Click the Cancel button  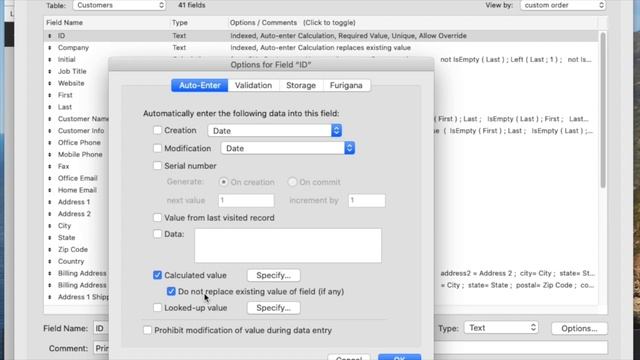pyautogui.click(x=349, y=357)
